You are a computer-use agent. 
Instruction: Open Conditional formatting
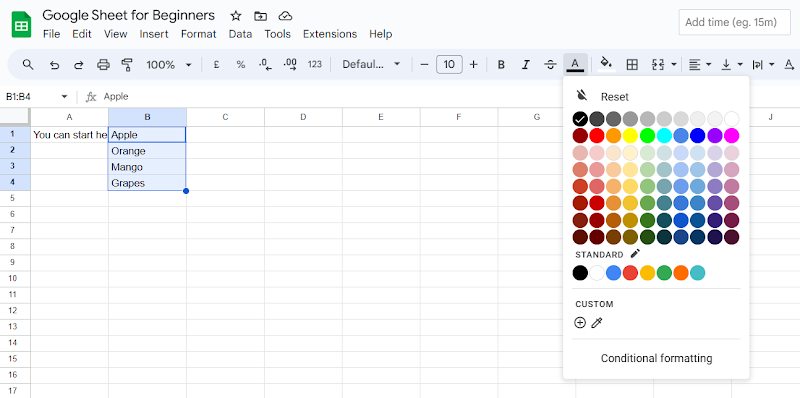coord(656,358)
